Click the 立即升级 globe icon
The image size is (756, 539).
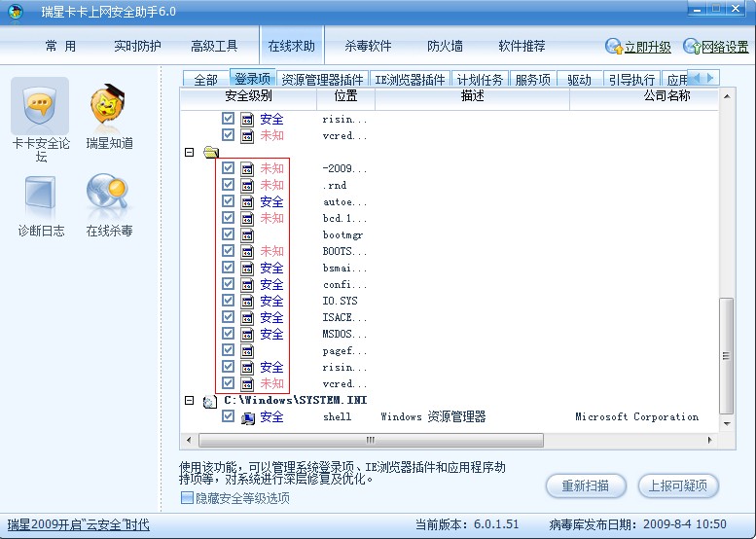[614, 47]
